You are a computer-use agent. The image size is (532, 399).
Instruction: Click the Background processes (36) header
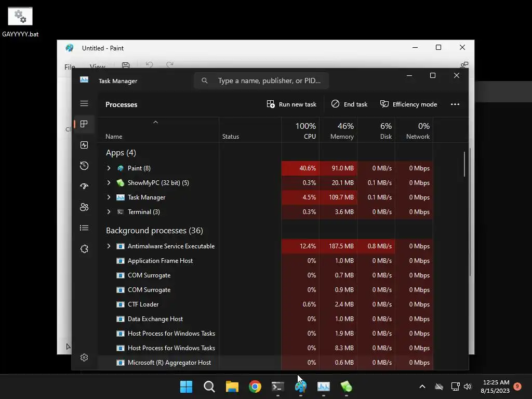pos(154,231)
